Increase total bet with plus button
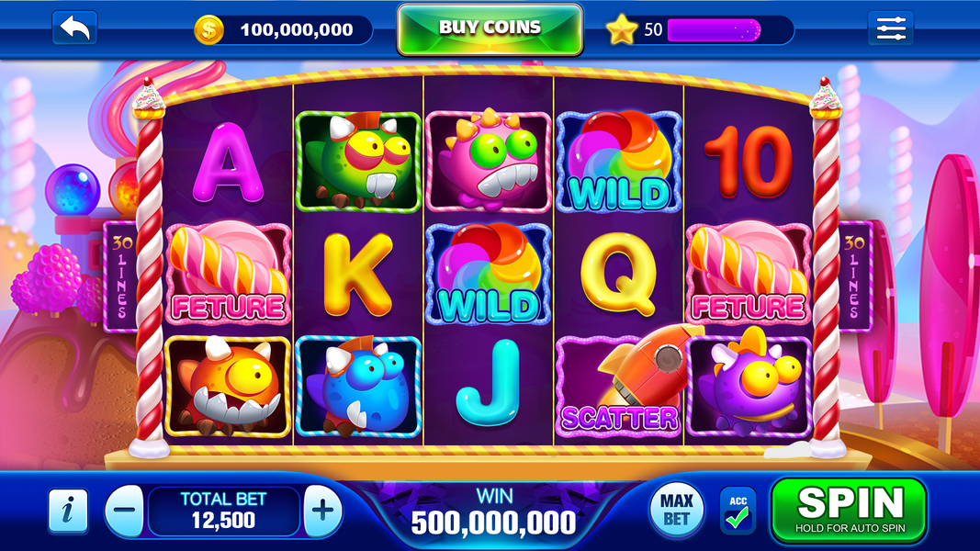 pyautogui.click(x=323, y=511)
